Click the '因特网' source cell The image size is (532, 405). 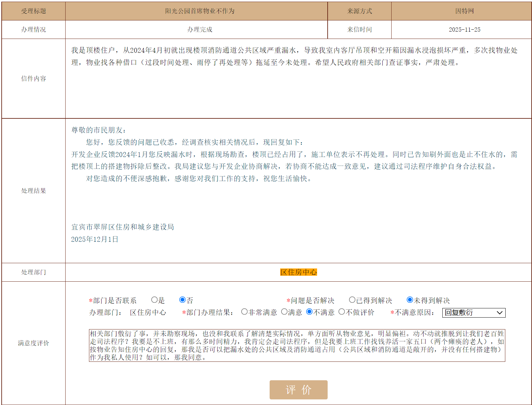click(x=464, y=11)
